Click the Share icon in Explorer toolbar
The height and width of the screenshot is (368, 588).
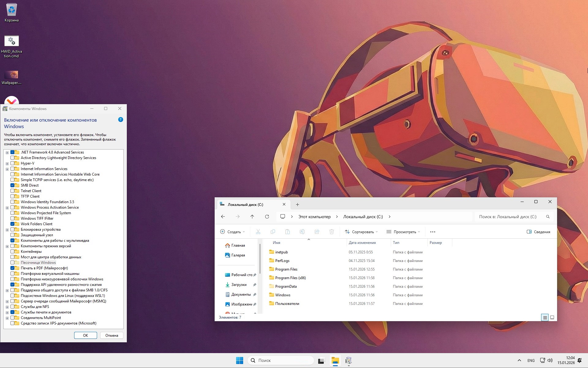click(317, 232)
